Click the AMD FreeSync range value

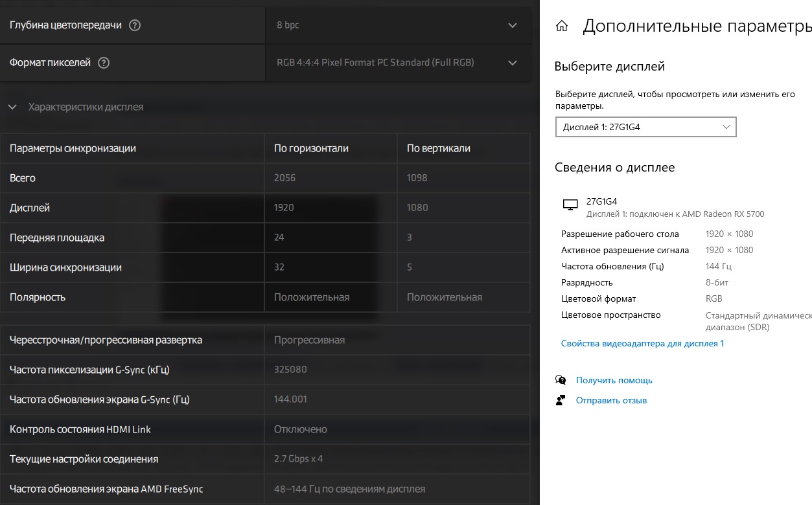click(349, 489)
